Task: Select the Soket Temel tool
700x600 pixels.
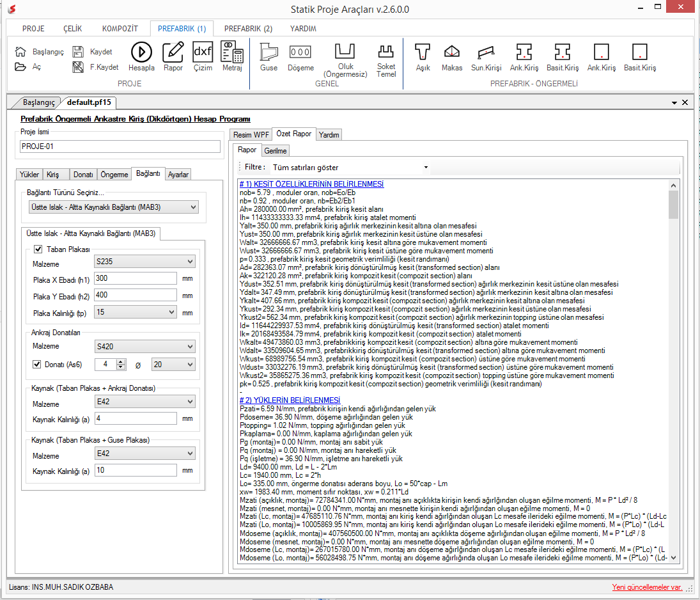Action: coord(386,60)
